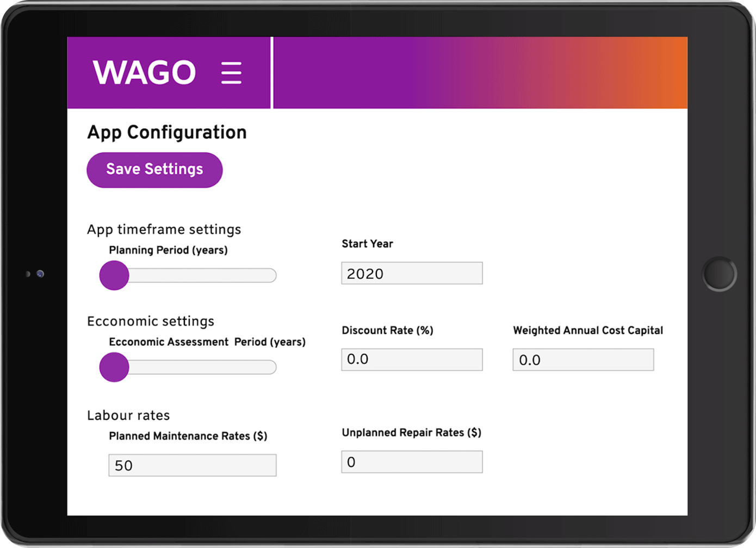Click the 'Discount Rate (%)' label

point(387,331)
